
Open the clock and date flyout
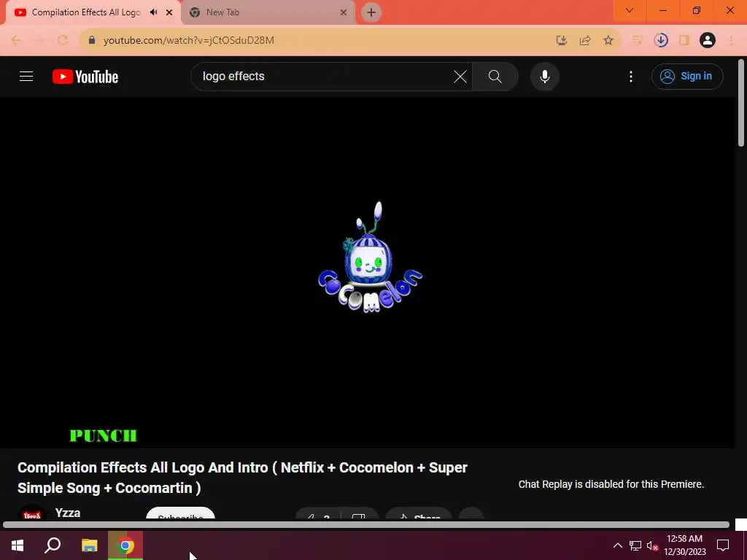tap(684, 545)
